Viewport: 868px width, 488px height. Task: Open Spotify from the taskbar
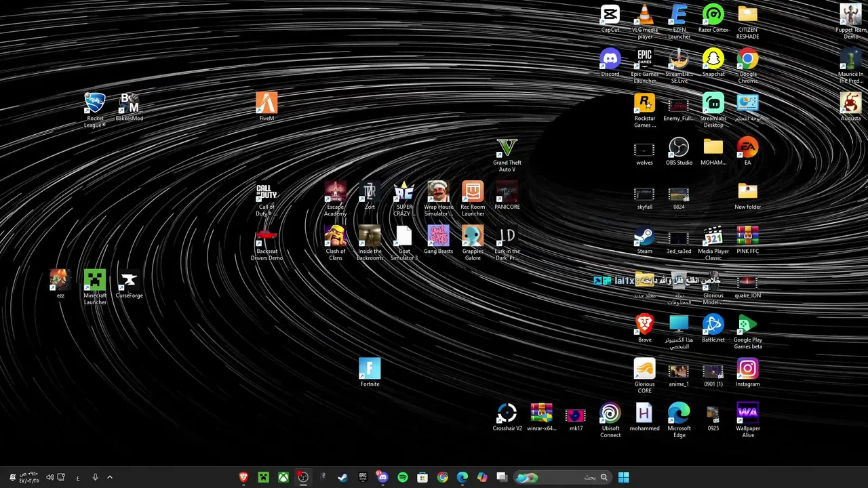(403, 477)
